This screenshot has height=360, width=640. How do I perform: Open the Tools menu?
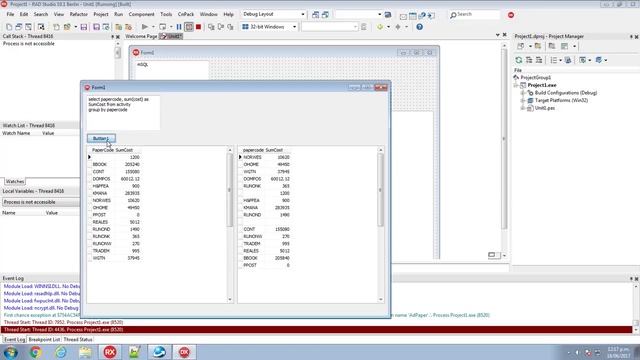[166, 14]
